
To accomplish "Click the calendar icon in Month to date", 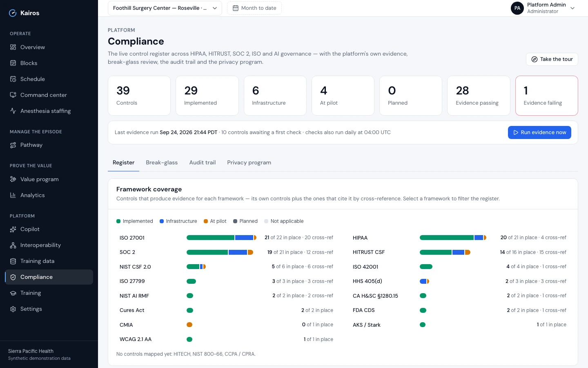I will point(236,8).
